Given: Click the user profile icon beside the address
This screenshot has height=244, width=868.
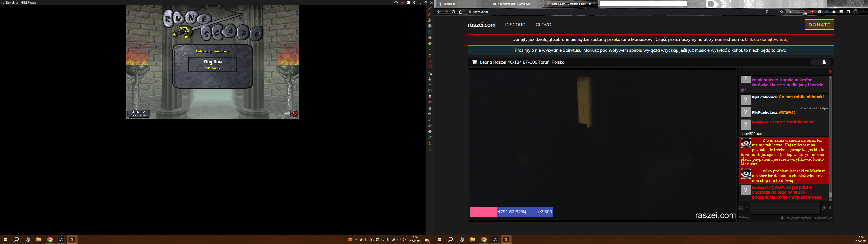Looking at the screenshot, I should pos(824,62).
